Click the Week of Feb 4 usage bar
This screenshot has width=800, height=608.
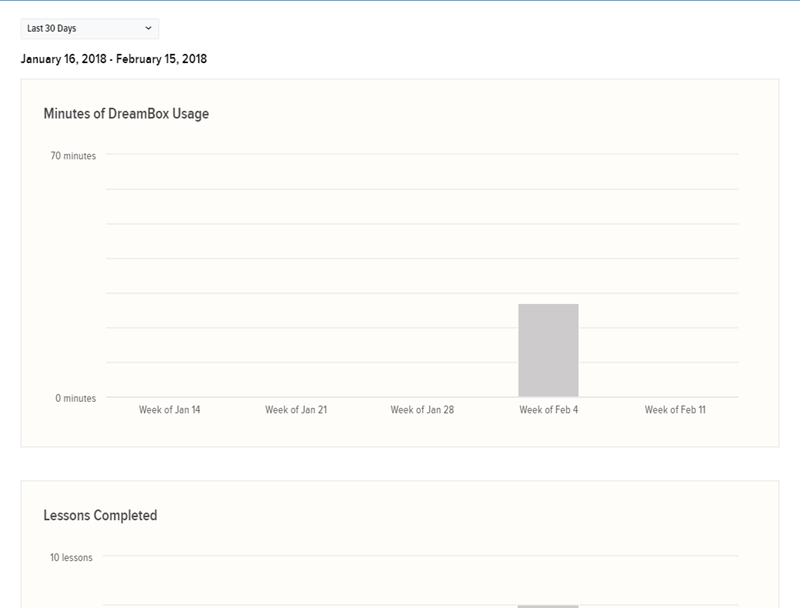548,350
